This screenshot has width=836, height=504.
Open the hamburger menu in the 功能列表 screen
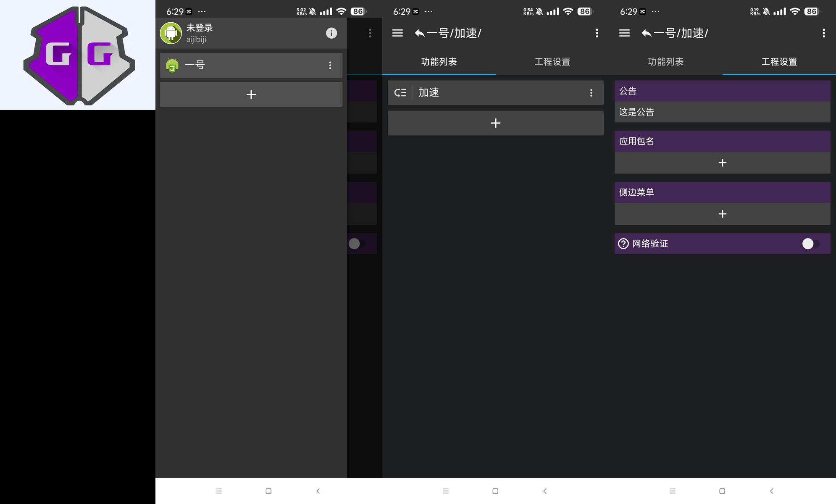coord(397,33)
